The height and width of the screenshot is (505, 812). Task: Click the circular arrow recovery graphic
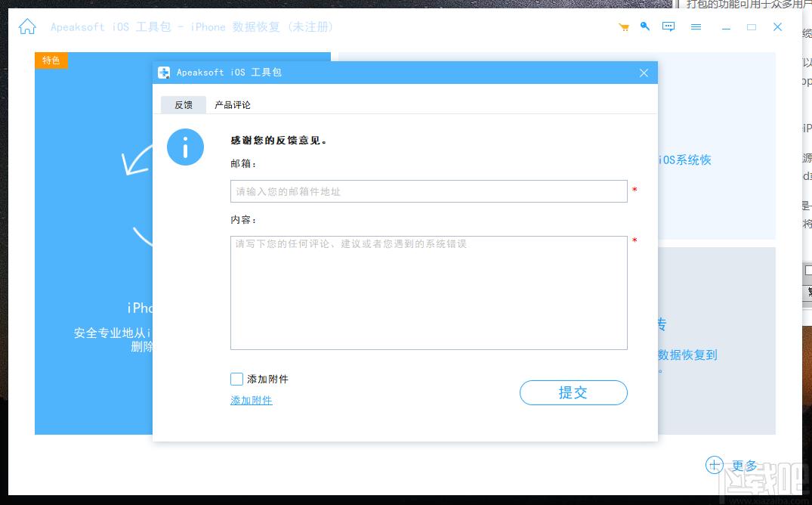tap(137, 194)
